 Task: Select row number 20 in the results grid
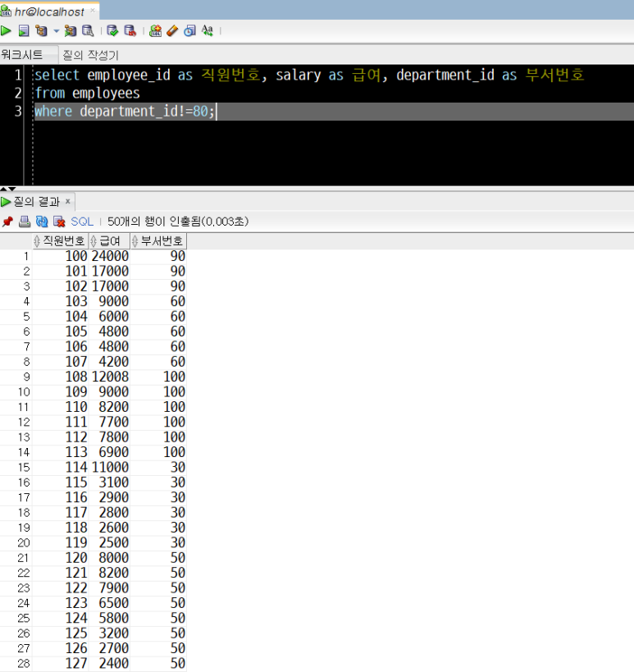coord(16,543)
